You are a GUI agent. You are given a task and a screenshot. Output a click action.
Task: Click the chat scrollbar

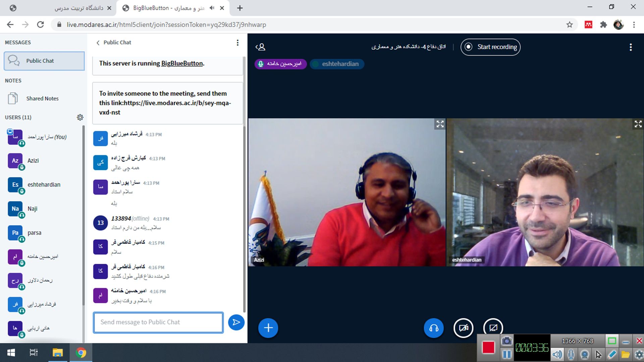[244, 218]
